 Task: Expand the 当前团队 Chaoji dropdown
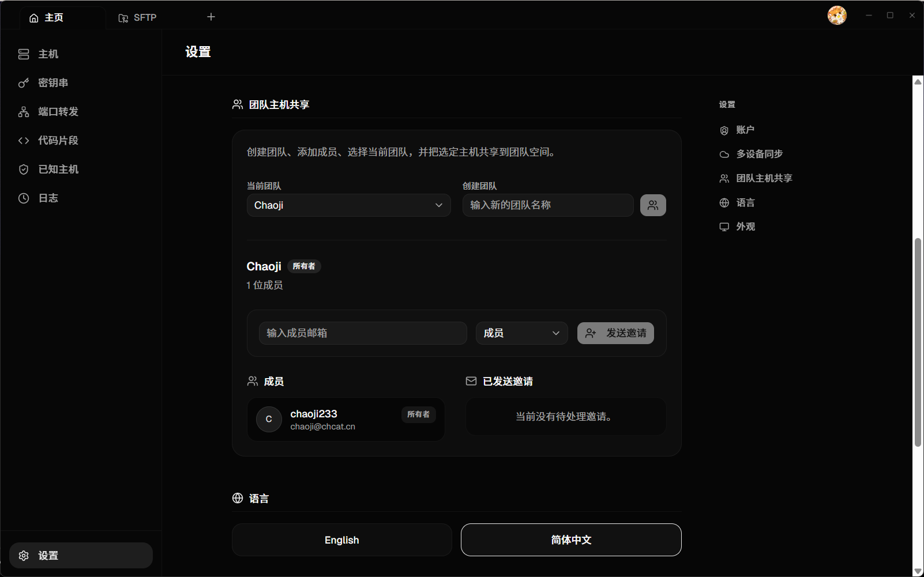click(x=349, y=205)
